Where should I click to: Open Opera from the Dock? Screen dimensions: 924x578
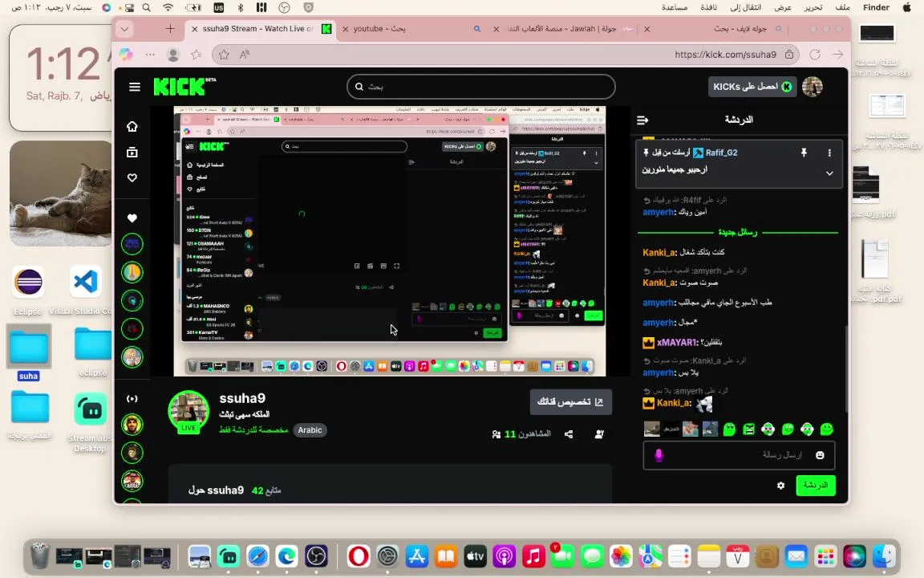click(x=359, y=556)
